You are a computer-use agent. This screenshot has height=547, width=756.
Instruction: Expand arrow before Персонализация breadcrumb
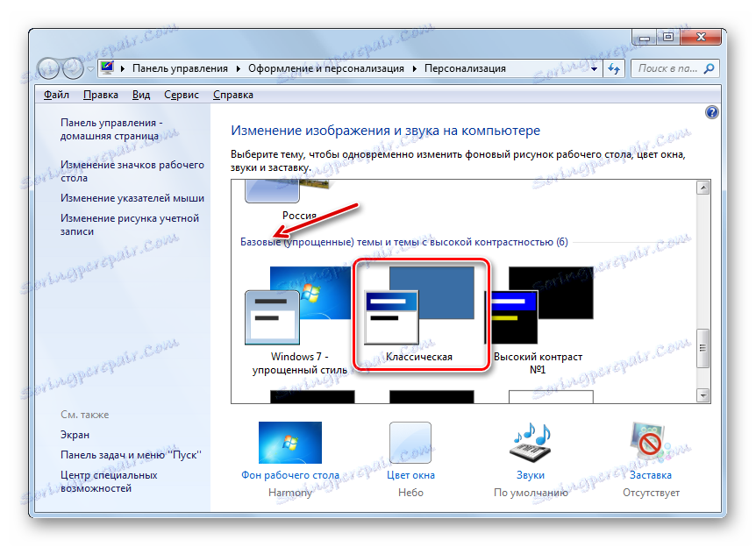pos(414,69)
